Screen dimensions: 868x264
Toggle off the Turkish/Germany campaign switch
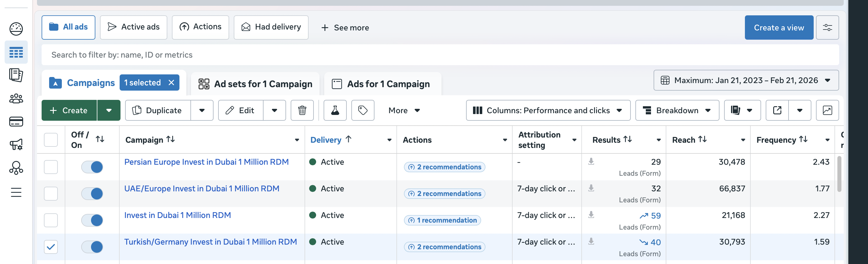coord(92,247)
